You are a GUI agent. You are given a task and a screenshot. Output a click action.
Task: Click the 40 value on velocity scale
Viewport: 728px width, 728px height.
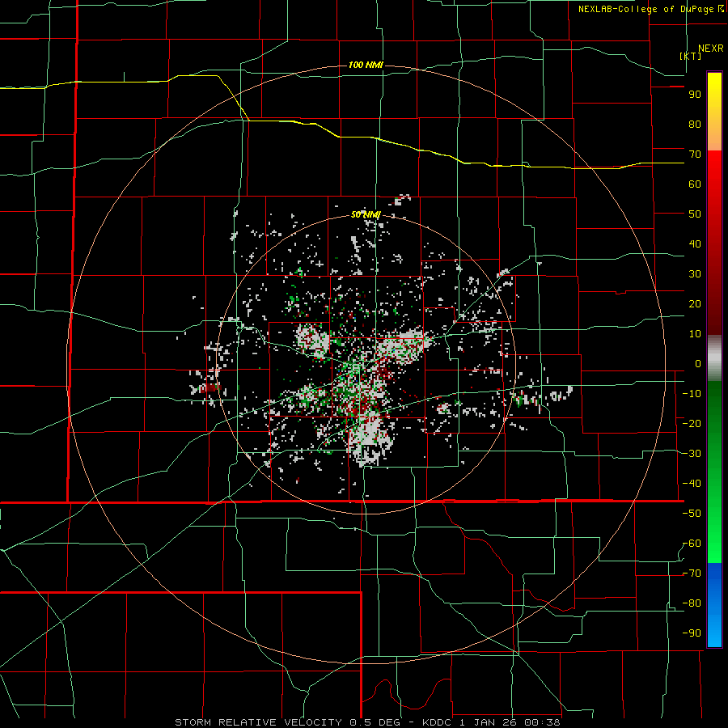coord(695,243)
